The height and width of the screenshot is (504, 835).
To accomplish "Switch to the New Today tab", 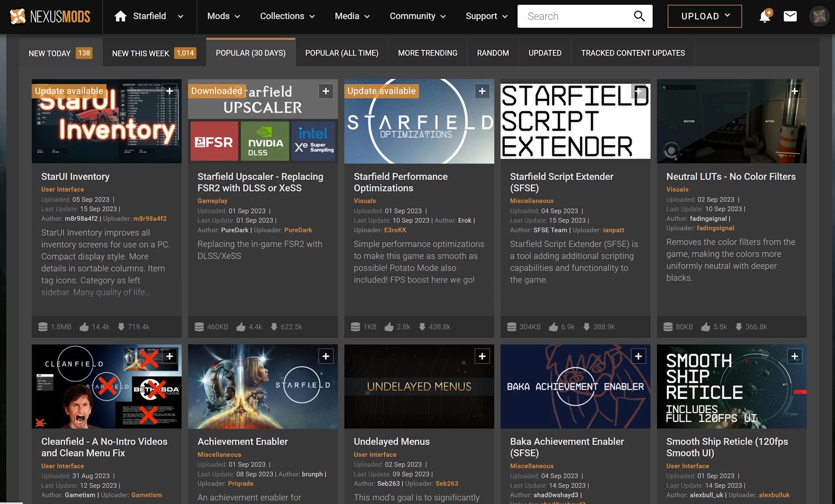I will click(60, 53).
